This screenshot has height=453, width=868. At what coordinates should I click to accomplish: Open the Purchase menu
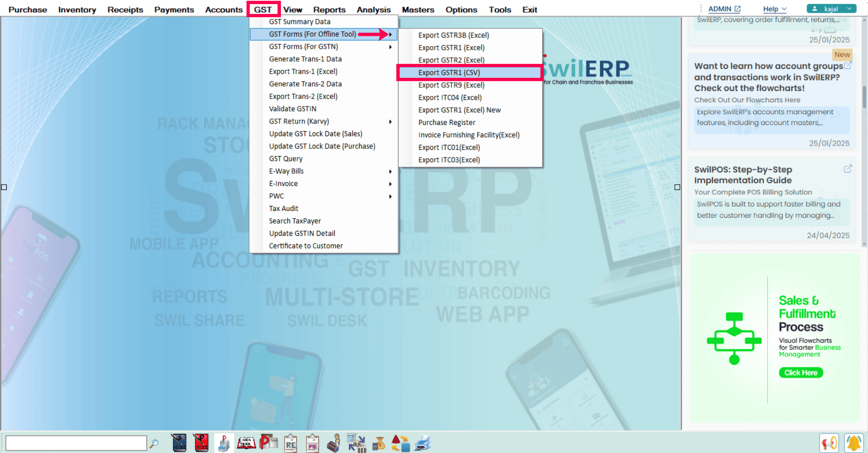(28, 10)
